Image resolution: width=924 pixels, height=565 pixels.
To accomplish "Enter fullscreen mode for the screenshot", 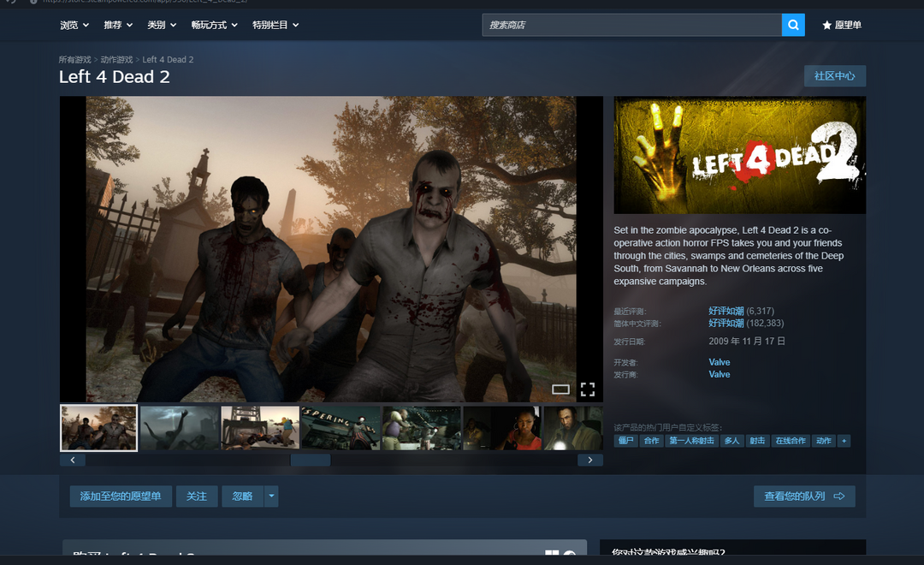I will click(588, 390).
